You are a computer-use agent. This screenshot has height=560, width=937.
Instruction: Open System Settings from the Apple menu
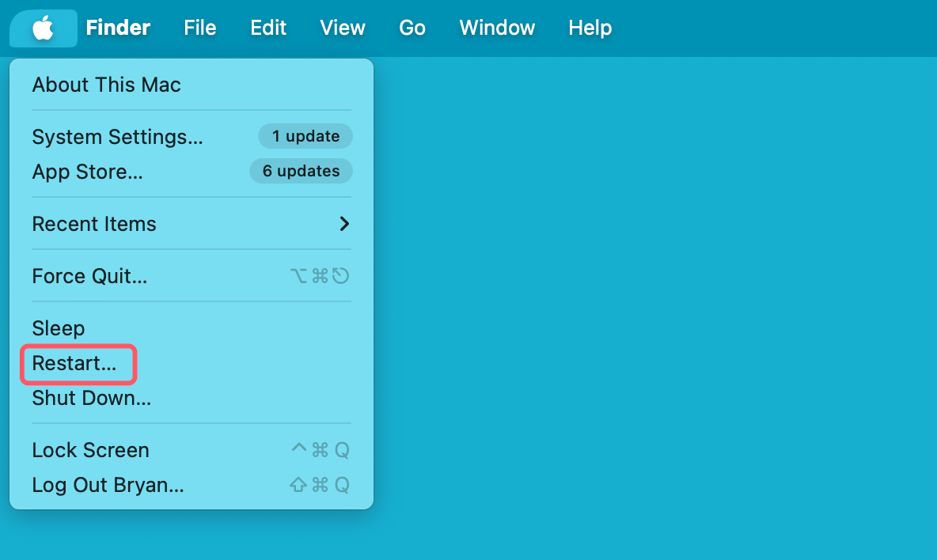(117, 137)
